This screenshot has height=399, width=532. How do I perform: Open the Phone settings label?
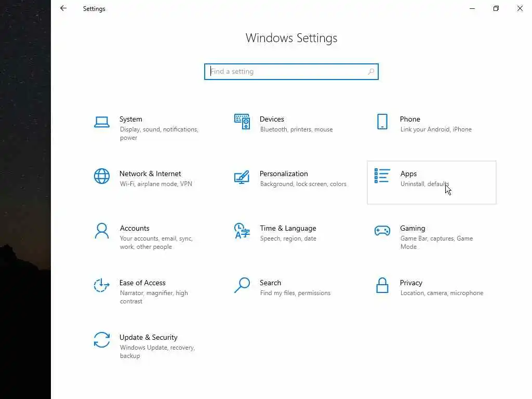click(410, 119)
